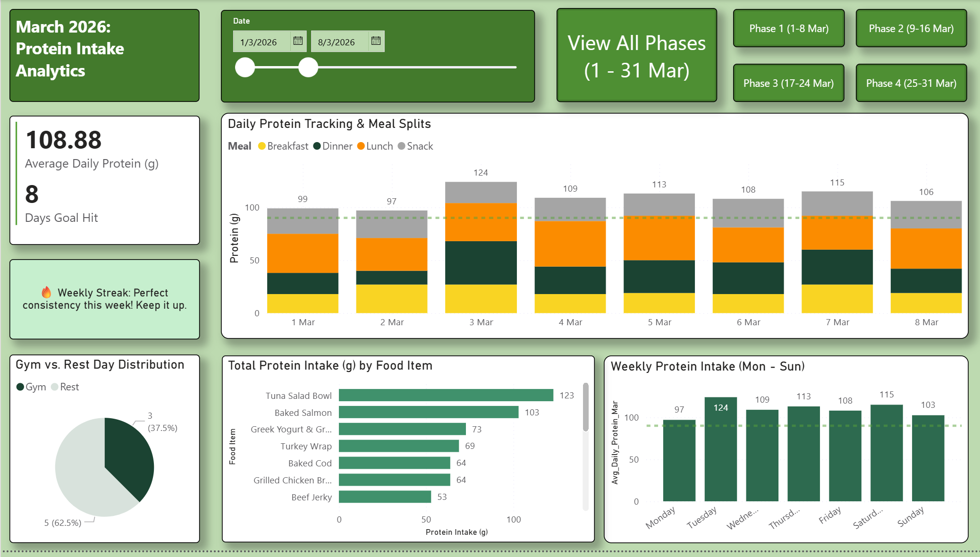The width and height of the screenshot is (980, 557).
Task: Click the Snack legend marker
Action: click(402, 146)
